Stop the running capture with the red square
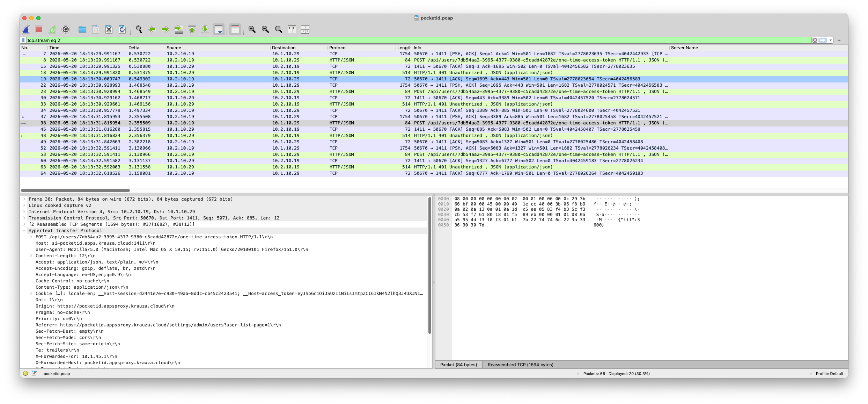The image size is (868, 404). 39,29
